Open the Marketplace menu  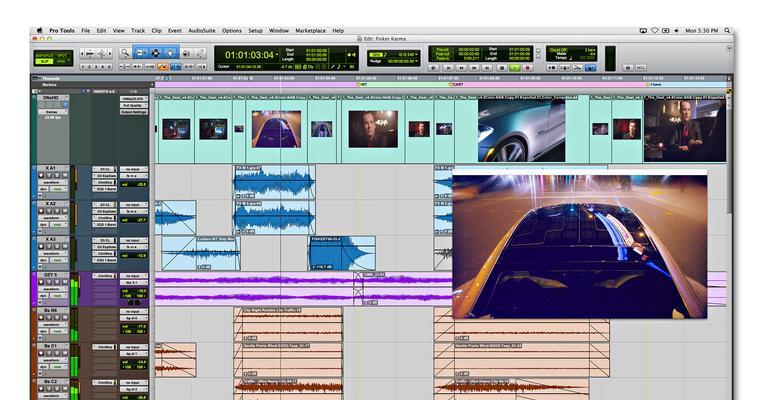pos(310,30)
